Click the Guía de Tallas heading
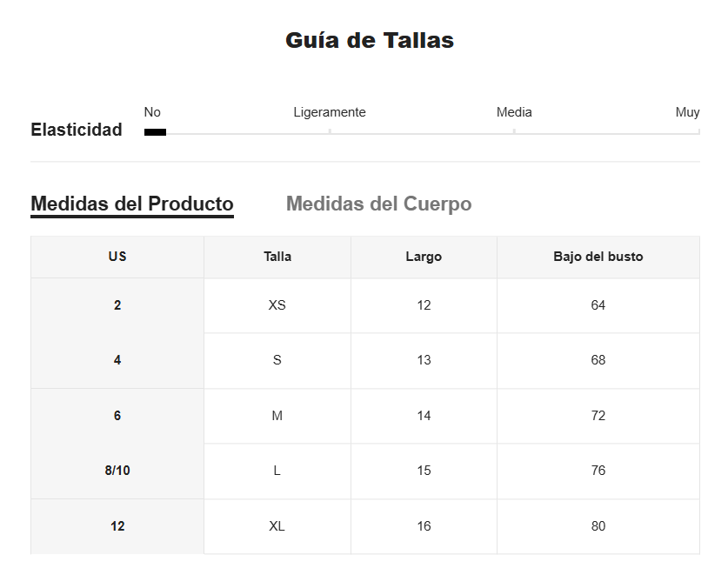The height and width of the screenshot is (575, 728). pos(370,40)
